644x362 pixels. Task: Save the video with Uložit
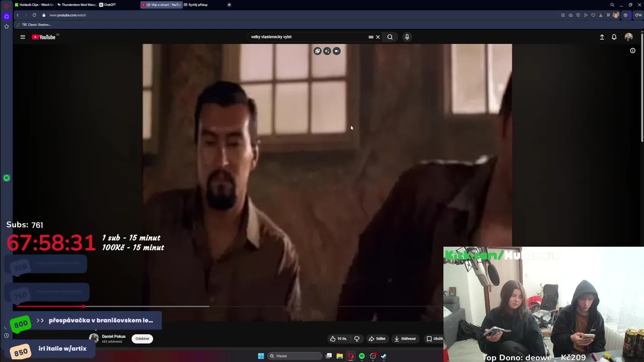[434, 338]
